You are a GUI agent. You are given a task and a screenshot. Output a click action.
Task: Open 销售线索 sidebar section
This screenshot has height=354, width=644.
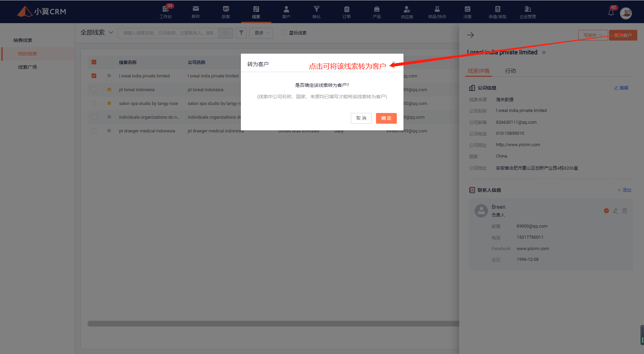point(23,40)
